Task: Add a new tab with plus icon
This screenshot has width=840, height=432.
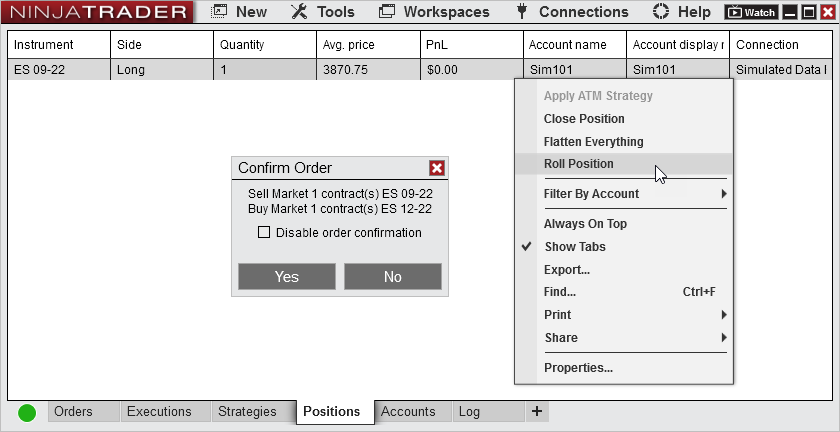Action: coord(536,411)
